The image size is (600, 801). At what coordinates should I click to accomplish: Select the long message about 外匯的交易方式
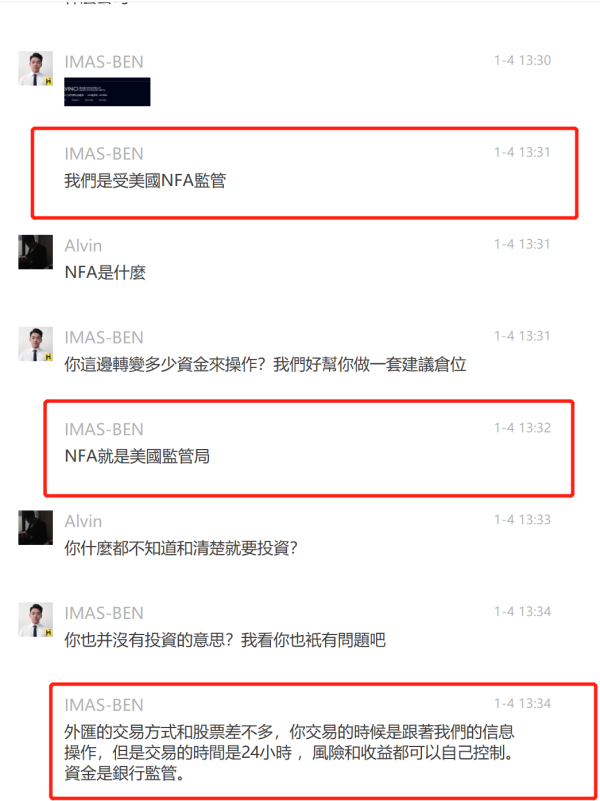coord(290,753)
